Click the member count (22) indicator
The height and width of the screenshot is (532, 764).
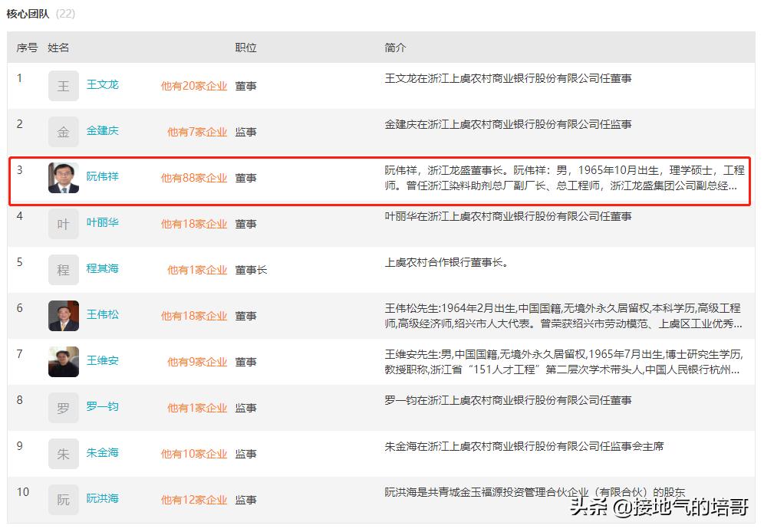[63, 13]
